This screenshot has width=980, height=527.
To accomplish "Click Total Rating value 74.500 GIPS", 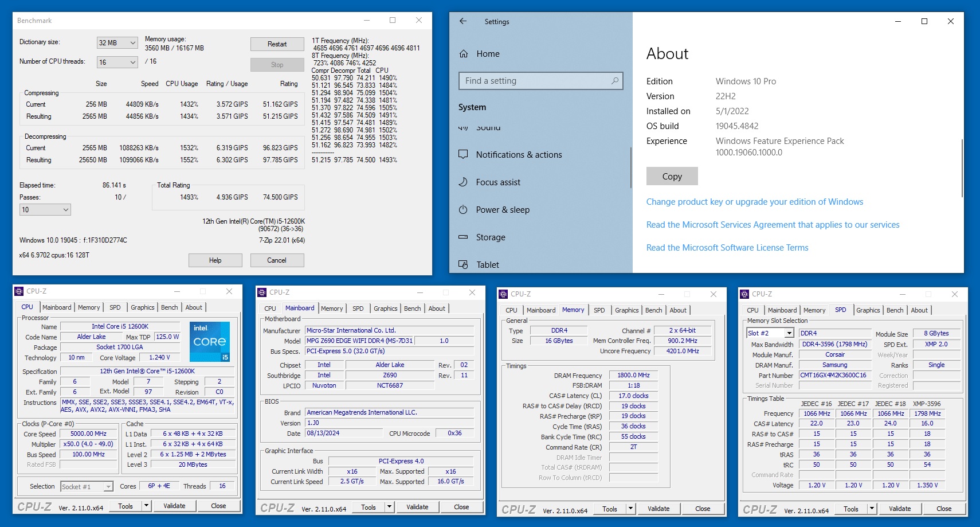I will coord(280,197).
